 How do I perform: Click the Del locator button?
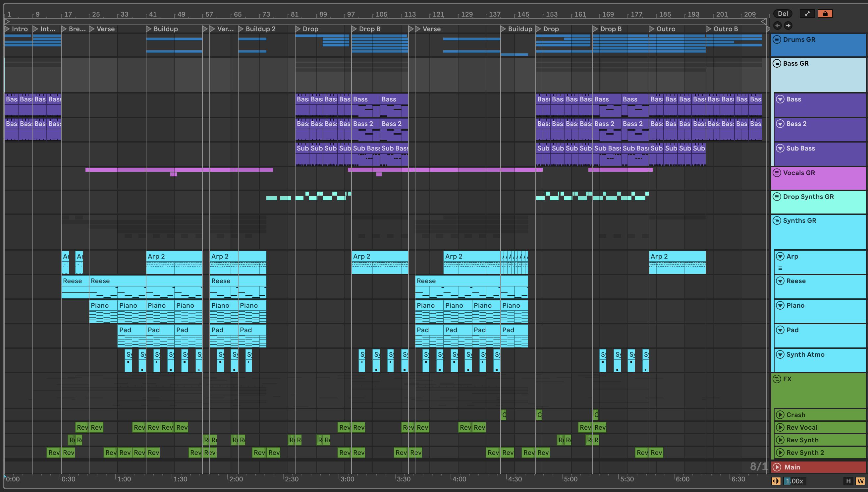pyautogui.click(x=783, y=14)
